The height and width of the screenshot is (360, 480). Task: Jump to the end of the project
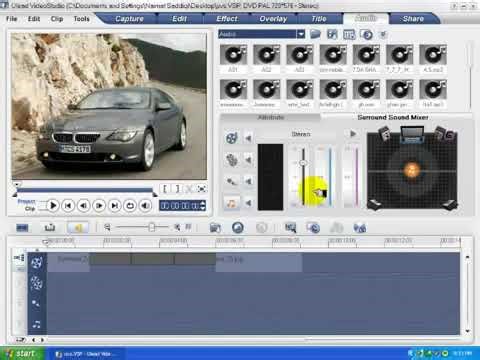(x=115, y=206)
